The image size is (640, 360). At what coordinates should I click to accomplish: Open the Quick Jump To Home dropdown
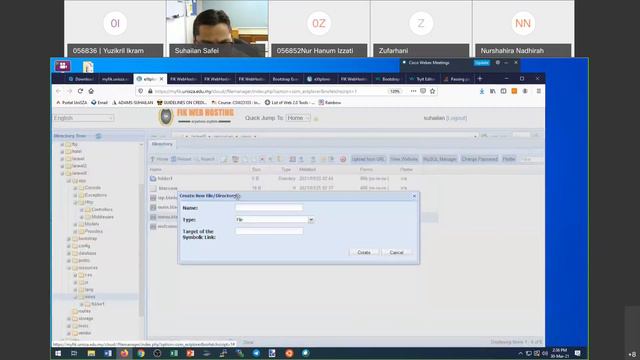(298, 118)
